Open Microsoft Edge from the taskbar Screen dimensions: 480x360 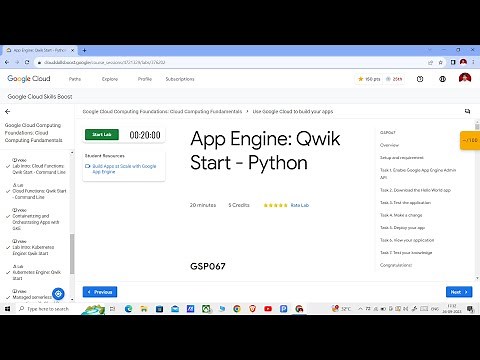[128, 309]
